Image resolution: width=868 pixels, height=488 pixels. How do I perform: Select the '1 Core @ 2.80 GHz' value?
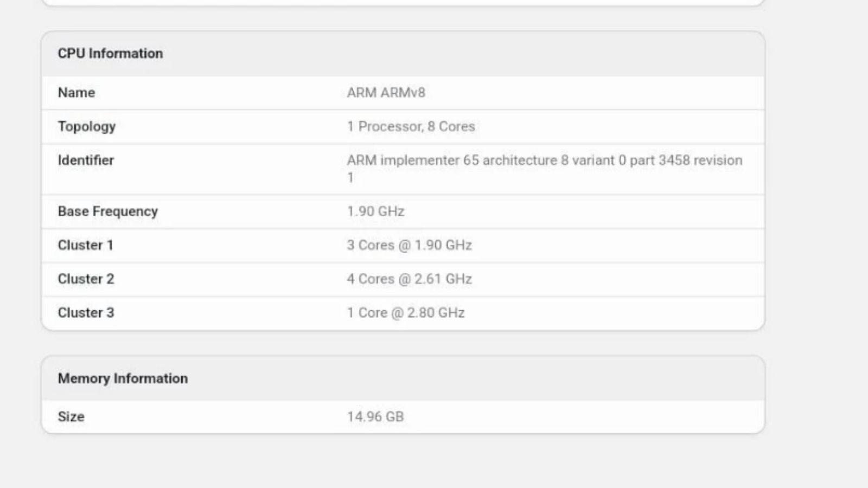click(405, 313)
